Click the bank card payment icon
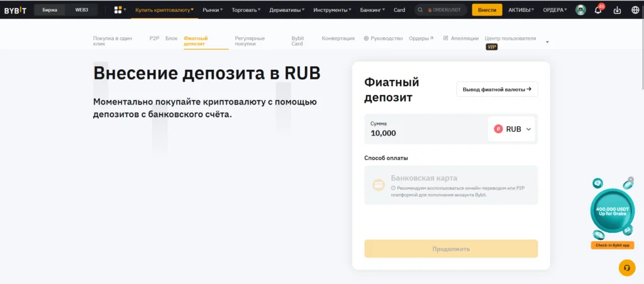The height and width of the screenshot is (284, 644). point(378,185)
